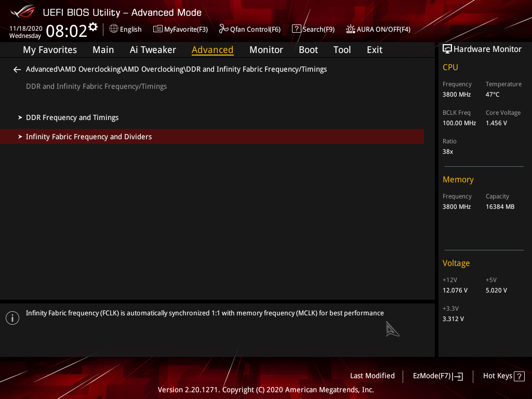Change language from English
532x399 pixels.
point(130,29)
